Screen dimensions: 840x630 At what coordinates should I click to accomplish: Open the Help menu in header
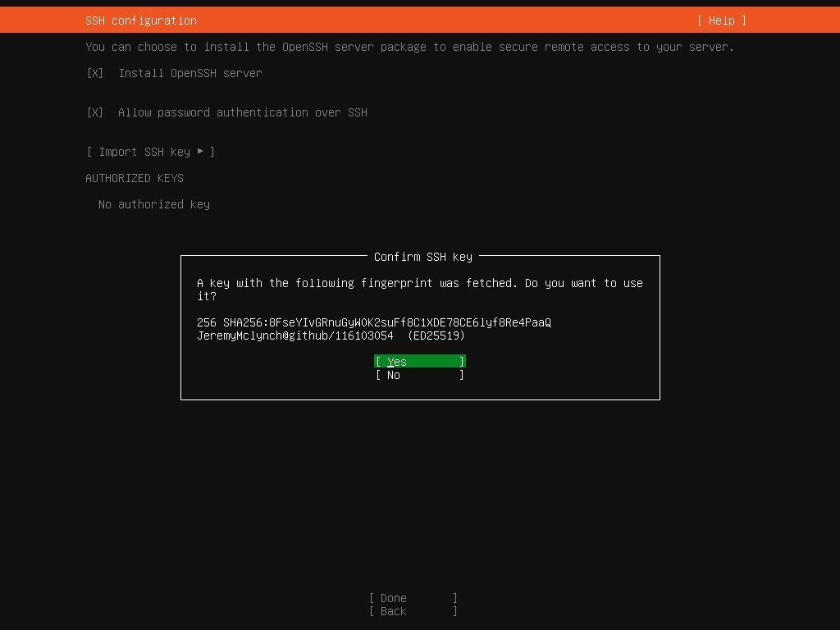tap(722, 21)
